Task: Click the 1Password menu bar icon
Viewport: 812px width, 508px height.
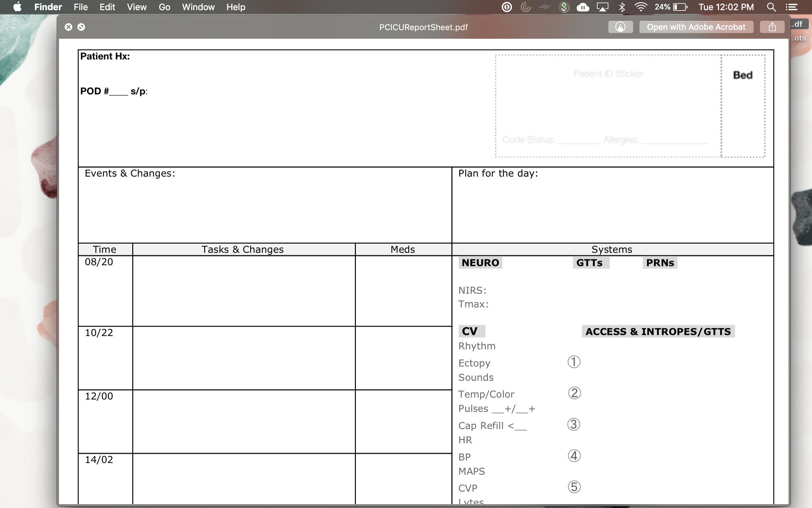Action: pyautogui.click(x=507, y=7)
